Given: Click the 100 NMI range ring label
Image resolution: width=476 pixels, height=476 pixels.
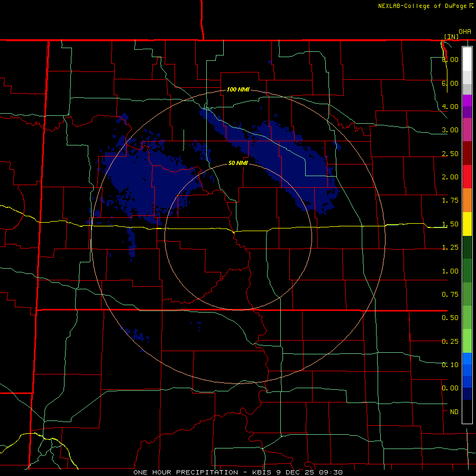Looking at the screenshot, I should click(x=238, y=89).
